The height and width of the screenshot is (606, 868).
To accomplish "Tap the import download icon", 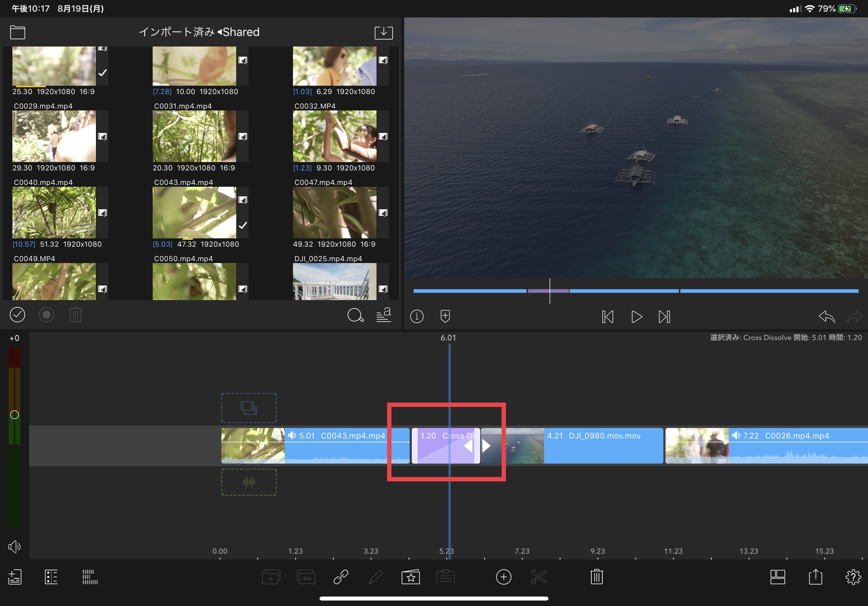I will (383, 32).
